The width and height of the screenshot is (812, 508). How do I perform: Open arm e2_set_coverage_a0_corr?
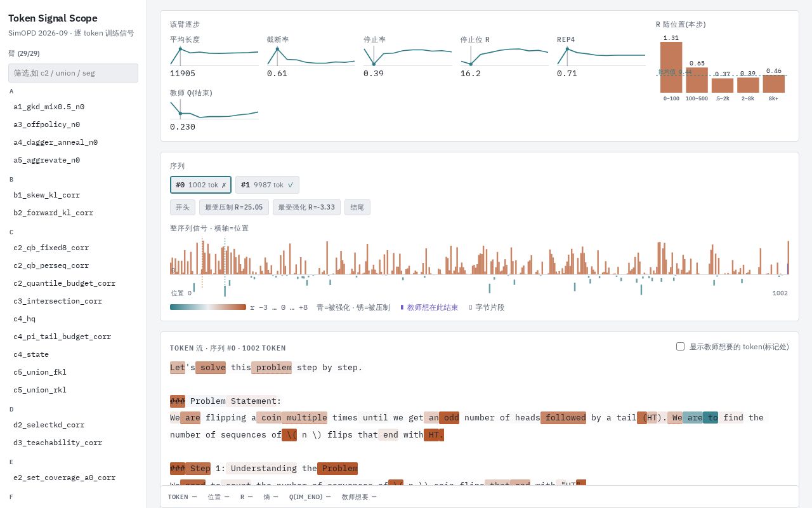point(73,478)
